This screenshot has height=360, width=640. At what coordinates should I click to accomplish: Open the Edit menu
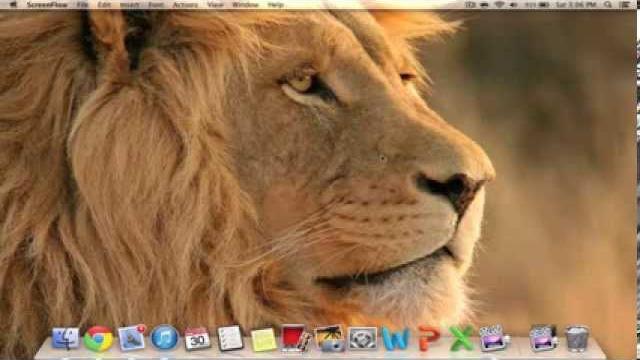coord(104,5)
